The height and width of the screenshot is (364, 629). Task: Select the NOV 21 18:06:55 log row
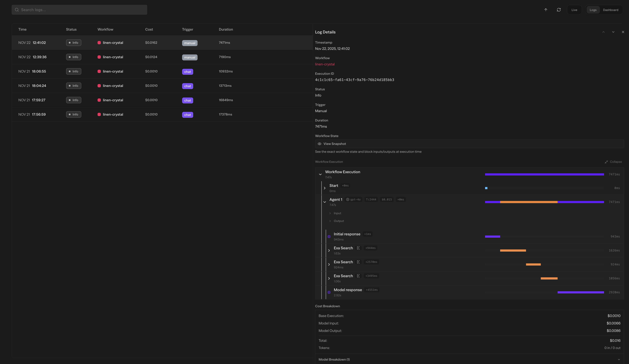pos(162,71)
